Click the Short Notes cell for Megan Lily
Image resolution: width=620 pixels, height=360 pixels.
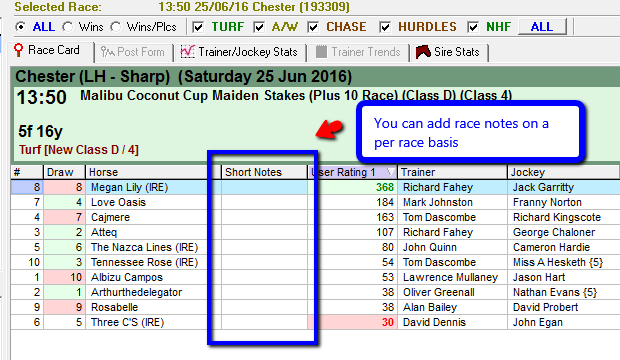tap(264, 187)
